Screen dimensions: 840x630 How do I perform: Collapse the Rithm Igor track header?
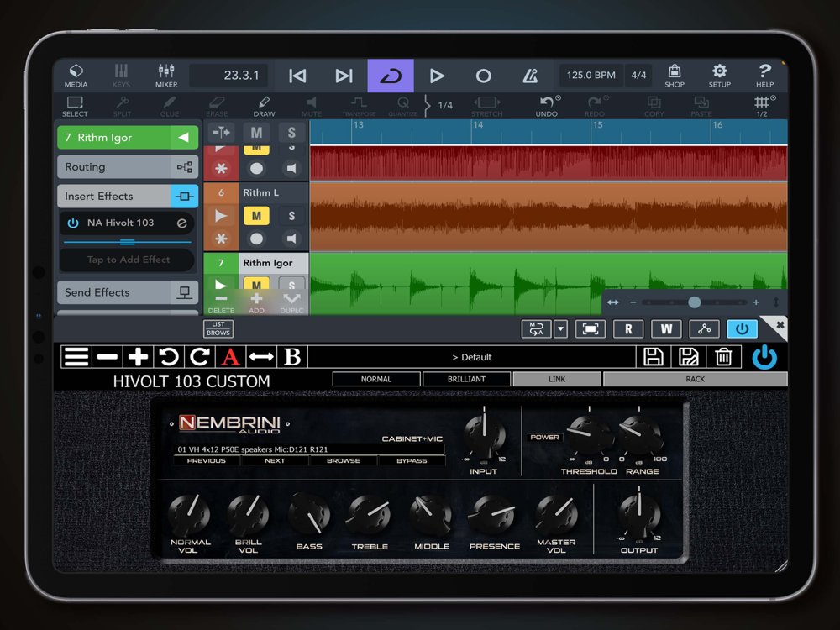tap(183, 138)
